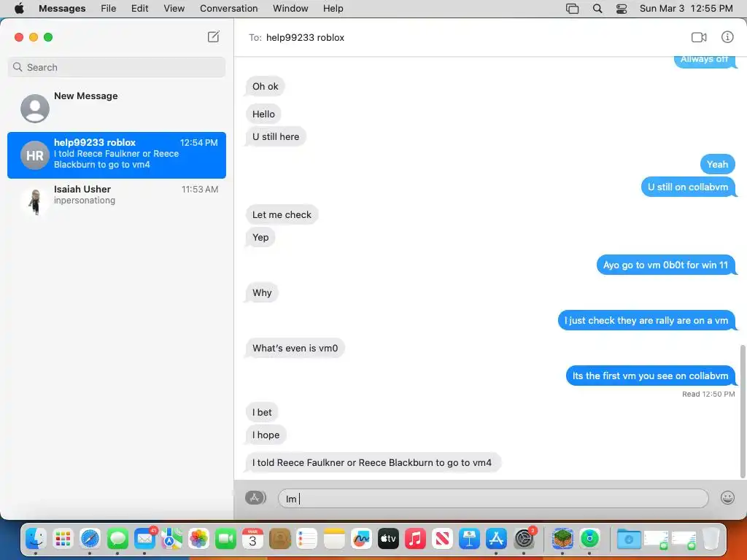Launch Minecraft from the dock

point(562,539)
